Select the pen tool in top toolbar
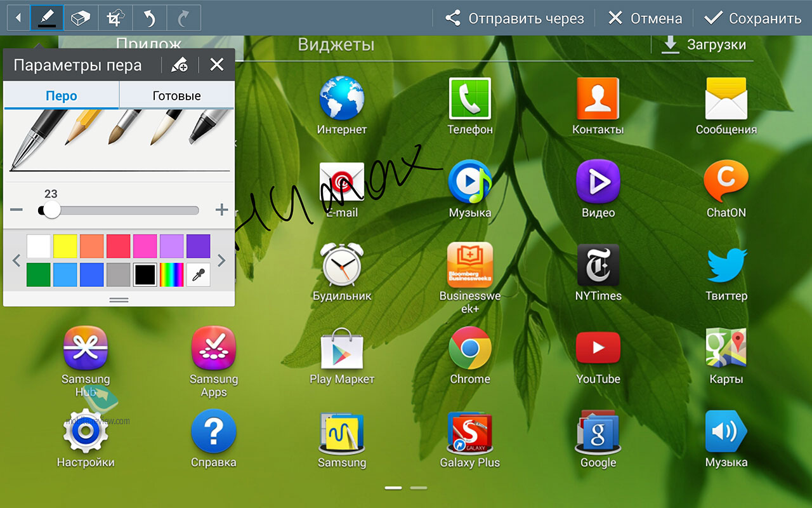The image size is (812, 508). 47,18
